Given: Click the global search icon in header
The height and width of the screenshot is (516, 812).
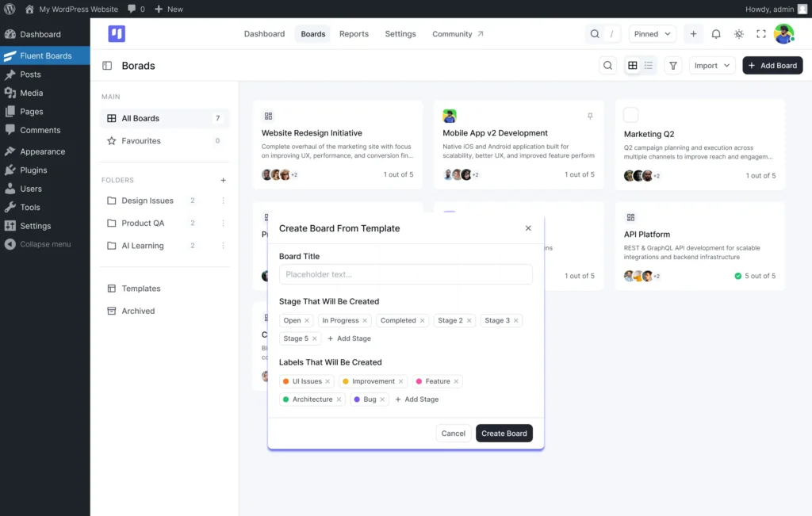Looking at the screenshot, I should [595, 33].
